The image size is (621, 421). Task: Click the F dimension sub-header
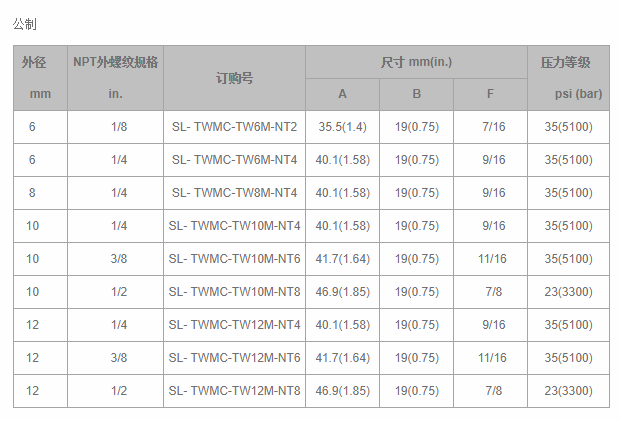pos(490,94)
